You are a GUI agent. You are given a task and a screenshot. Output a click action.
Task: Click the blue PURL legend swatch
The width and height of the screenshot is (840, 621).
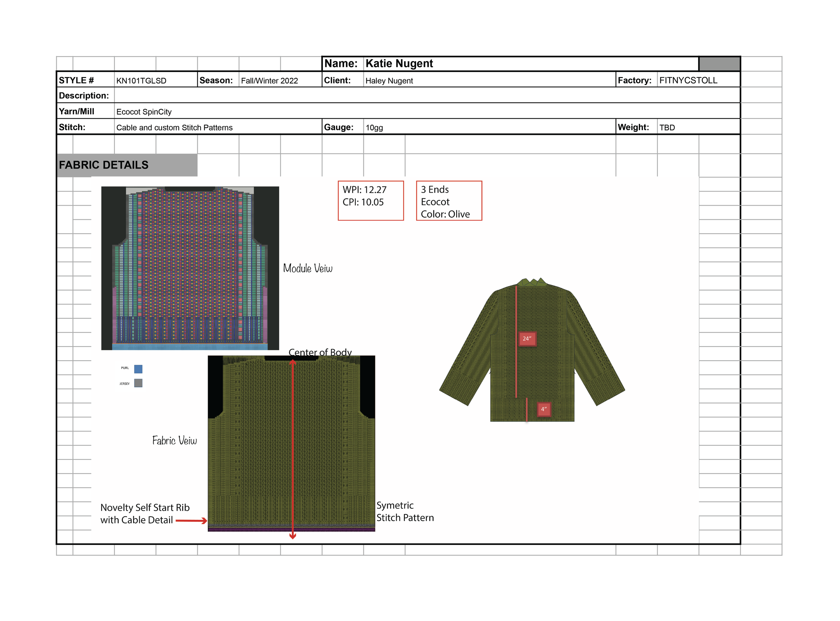138,369
